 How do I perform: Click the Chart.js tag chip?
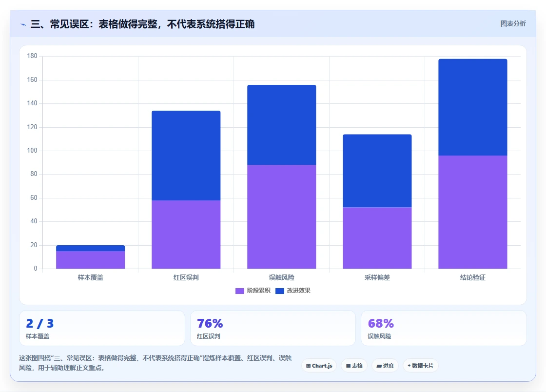tap(319, 366)
